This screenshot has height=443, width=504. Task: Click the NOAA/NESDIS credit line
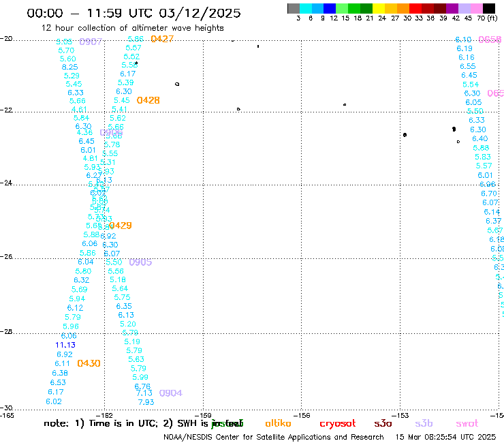(x=274, y=437)
